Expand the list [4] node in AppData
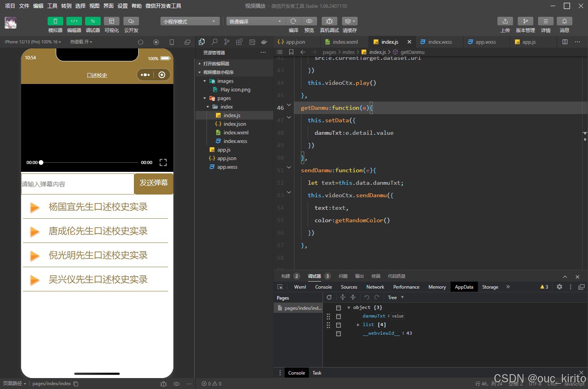The height and width of the screenshot is (389, 588). (x=358, y=325)
